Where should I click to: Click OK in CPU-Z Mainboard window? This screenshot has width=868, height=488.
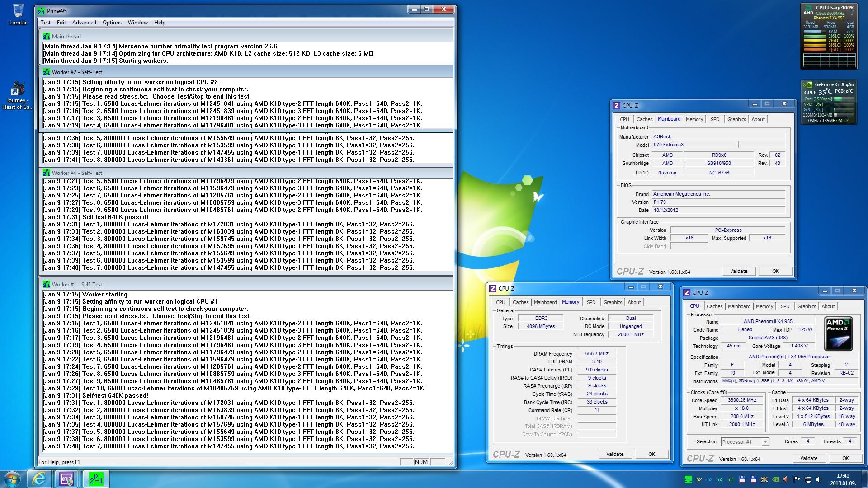(x=775, y=271)
